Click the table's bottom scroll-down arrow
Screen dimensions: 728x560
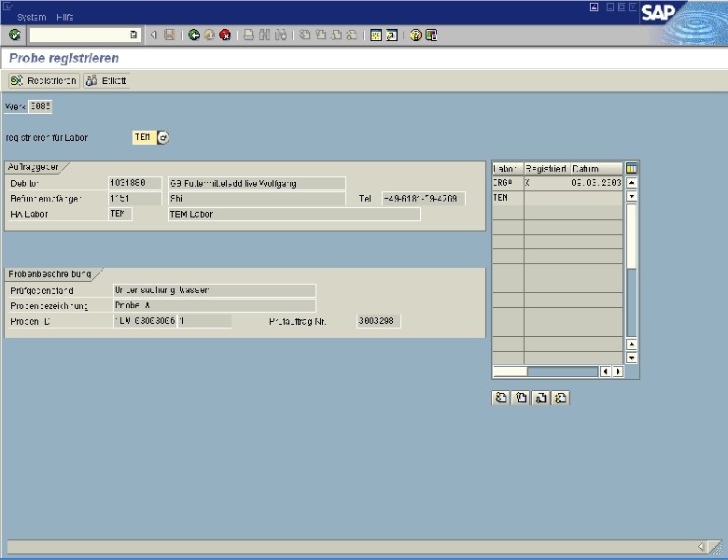click(632, 357)
